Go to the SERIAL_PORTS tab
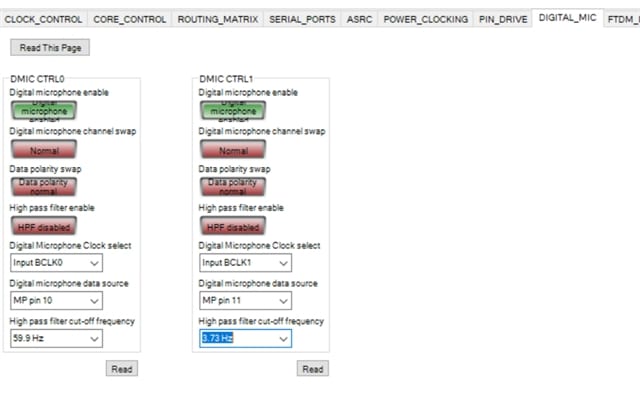 (302, 19)
